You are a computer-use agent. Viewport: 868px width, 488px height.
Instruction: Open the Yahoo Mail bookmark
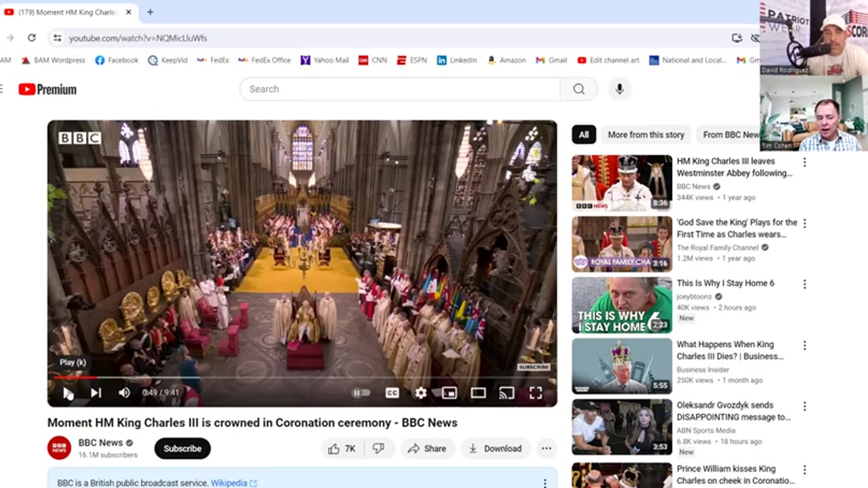(x=325, y=60)
